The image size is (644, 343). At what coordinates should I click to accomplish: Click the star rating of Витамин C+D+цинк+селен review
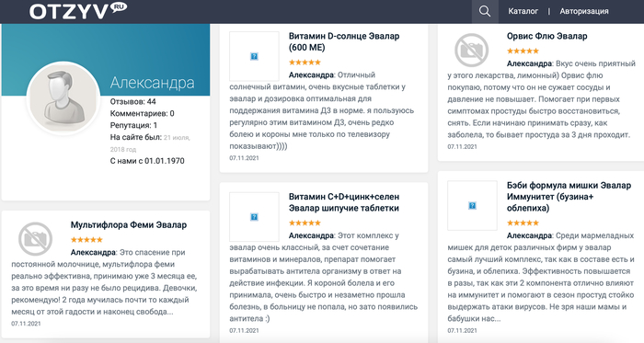pos(305,223)
